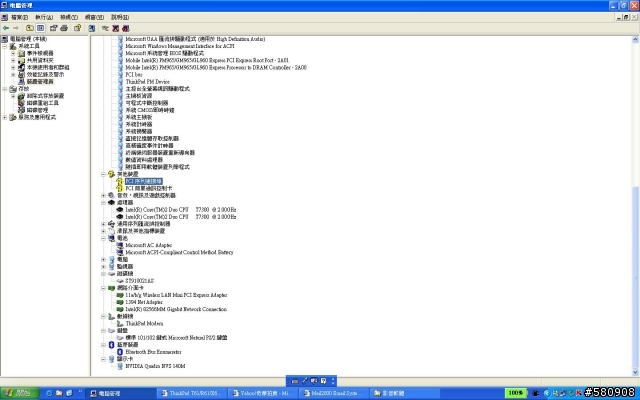Toggle the Show/Hide Console Tree toolbar icon

pyautogui.click(x=40, y=28)
